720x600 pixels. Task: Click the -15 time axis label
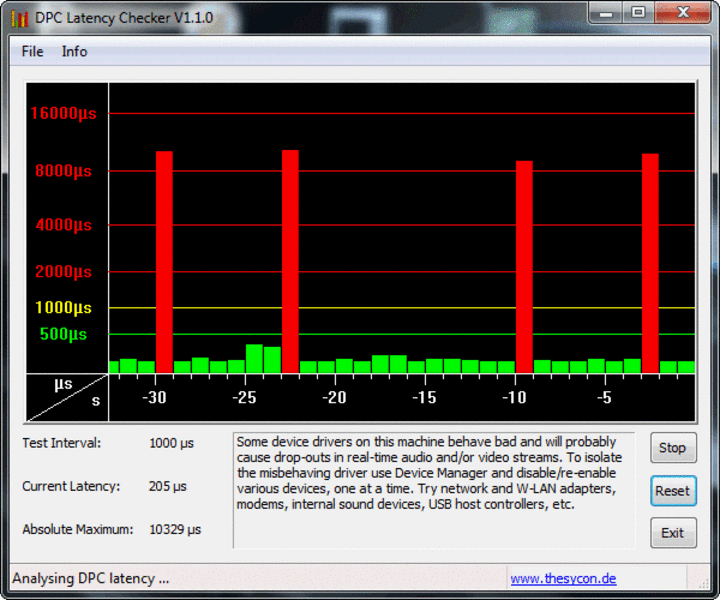tap(424, 397)
